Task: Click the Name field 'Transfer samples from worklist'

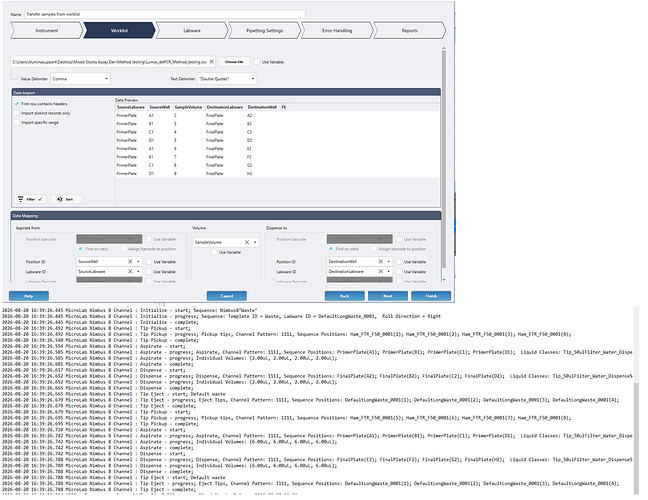Action: [164, 14]
